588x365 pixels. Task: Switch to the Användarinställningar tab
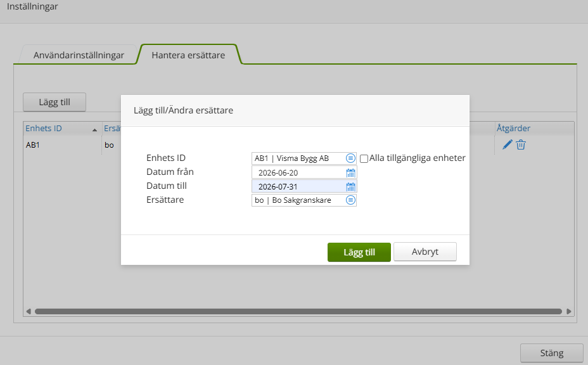point(79,55)
